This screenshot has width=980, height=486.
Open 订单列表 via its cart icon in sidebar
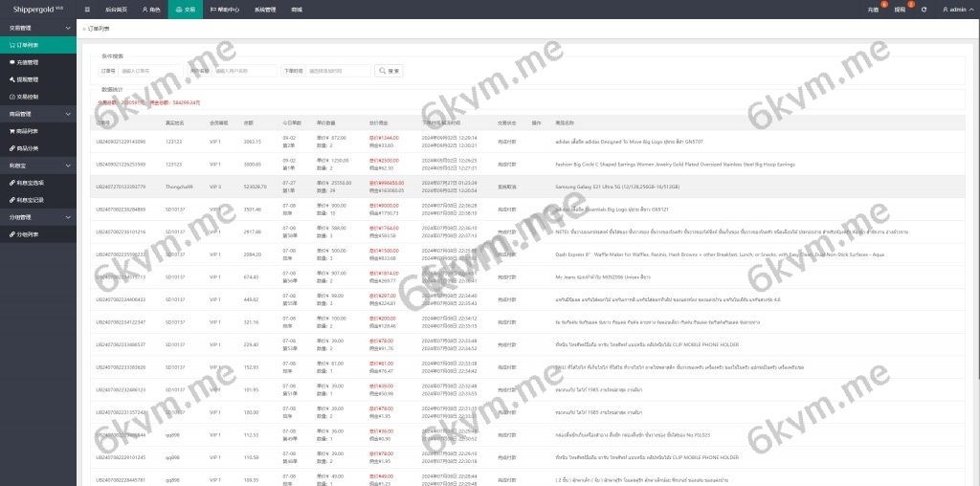[11, 45]
